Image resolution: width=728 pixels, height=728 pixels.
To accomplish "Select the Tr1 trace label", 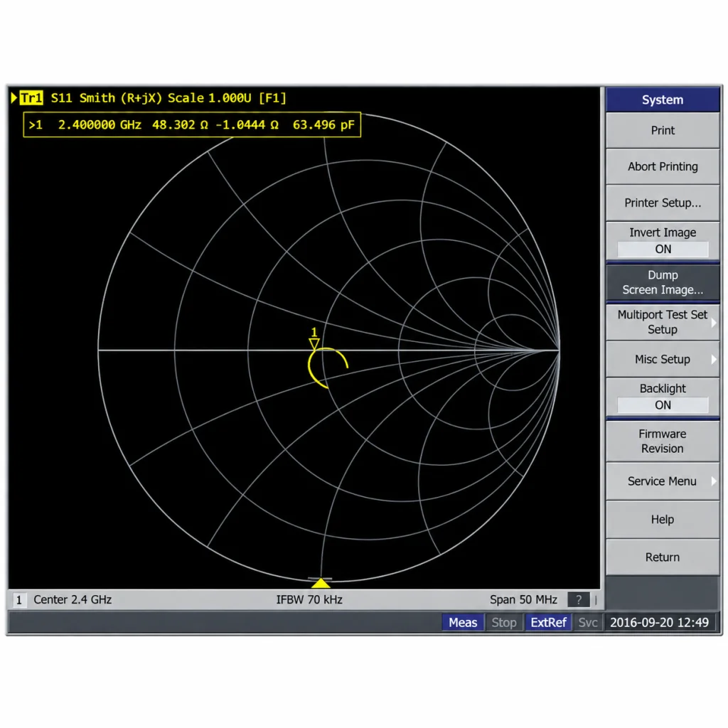I will (x=31, y=98).
